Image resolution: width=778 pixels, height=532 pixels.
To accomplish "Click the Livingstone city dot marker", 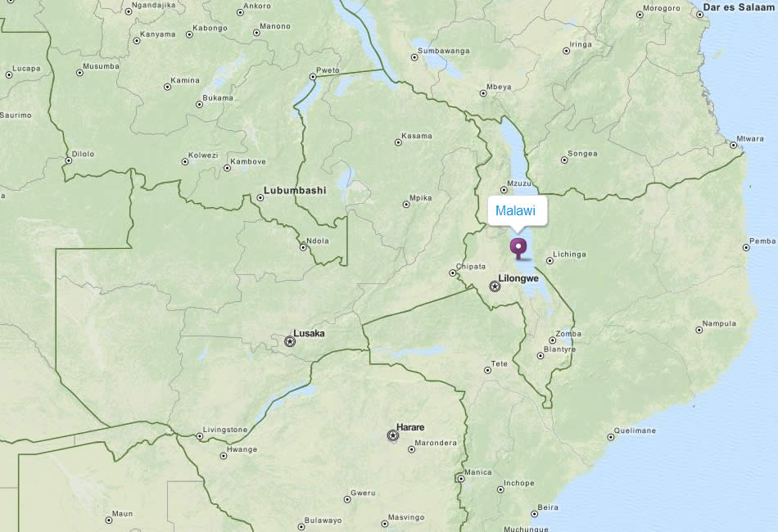I will click(200, 436).
